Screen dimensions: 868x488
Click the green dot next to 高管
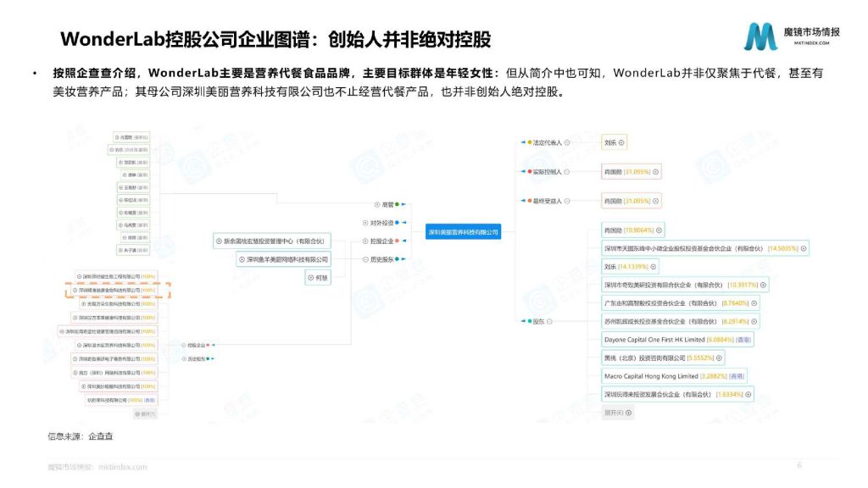click(x=397, y=205)
